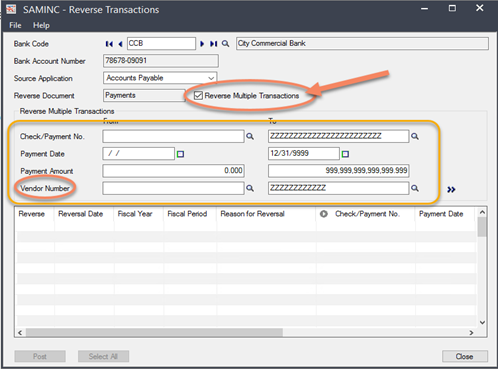Open finder for From Vendor Number
The image size is (498, 369).
click(250, 188)
